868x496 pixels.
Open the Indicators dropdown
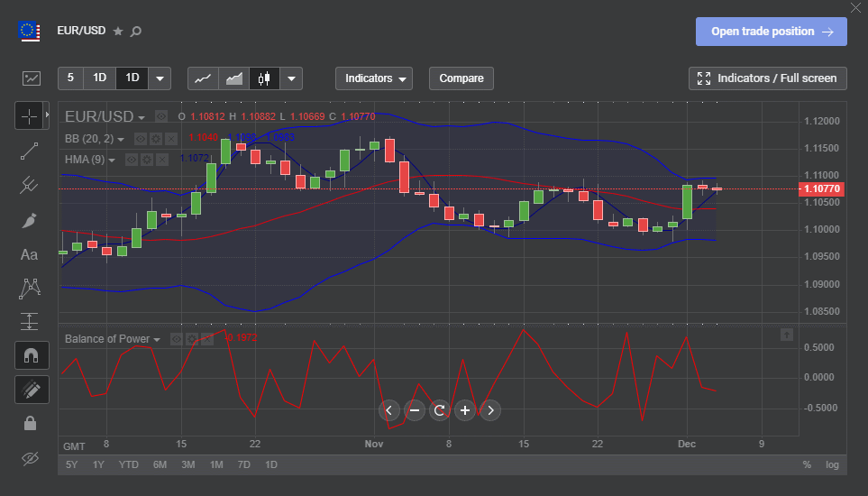click(x=373, y=78)
